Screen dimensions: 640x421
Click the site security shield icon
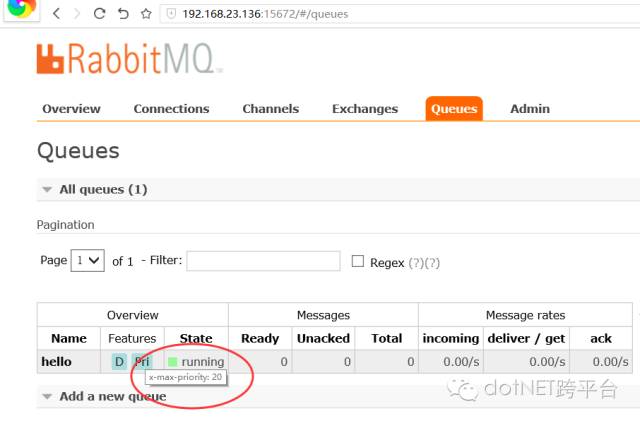pyautogui.click(x=171, y=14)
